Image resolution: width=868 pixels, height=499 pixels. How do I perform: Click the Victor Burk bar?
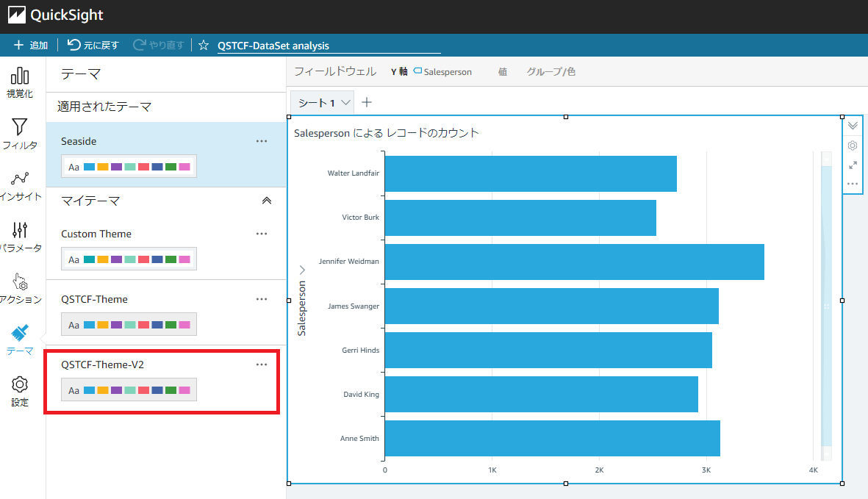coord(520,218)
